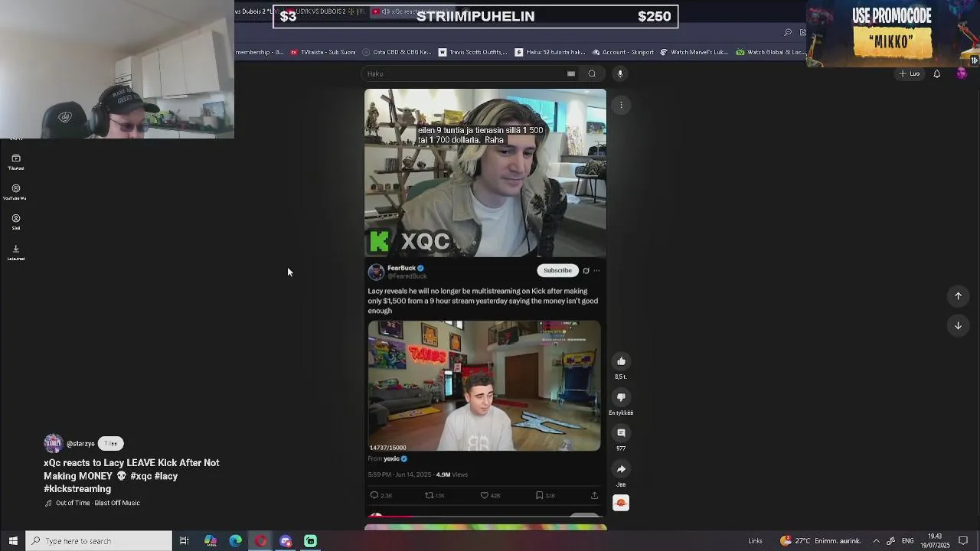Open YouTube Music in sidebar
Viewport: 980px width, 551px height.
coord(15,192)
